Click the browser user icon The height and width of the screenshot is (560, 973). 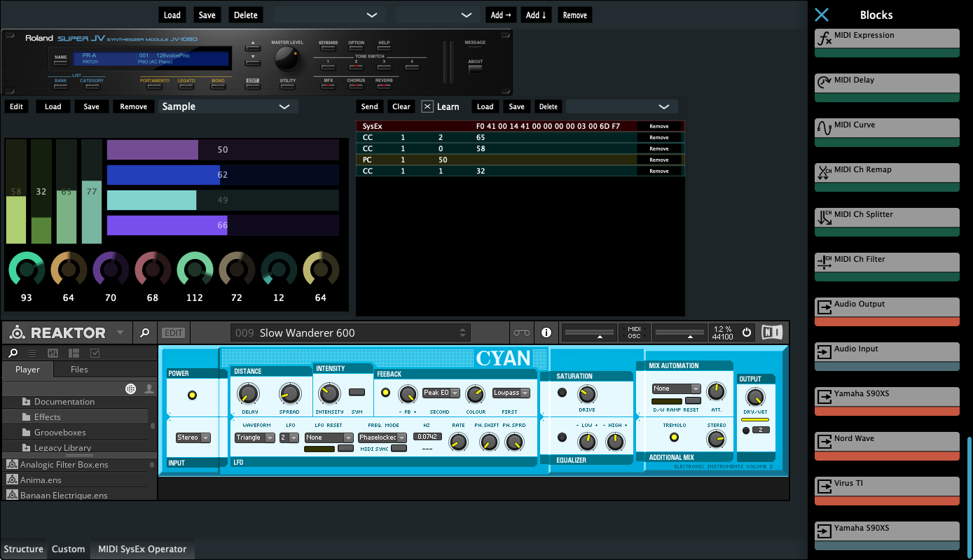tap(149, 388)
